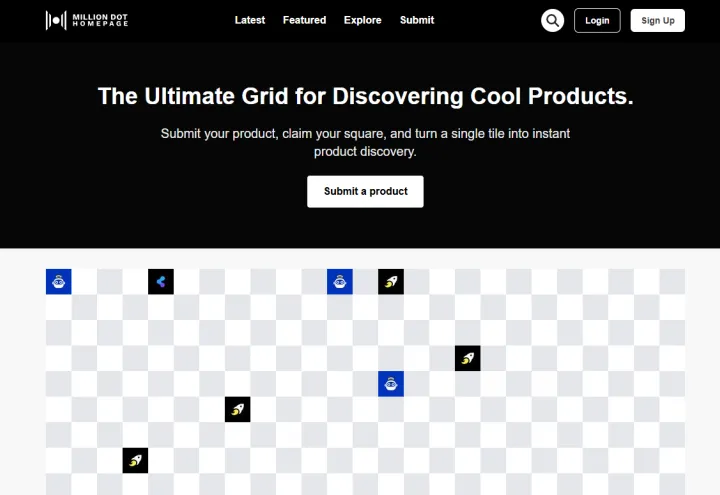Open Submit in the top navigation
Image resolution: width=720 pixels, height=495 pixels.
[417, 20]
